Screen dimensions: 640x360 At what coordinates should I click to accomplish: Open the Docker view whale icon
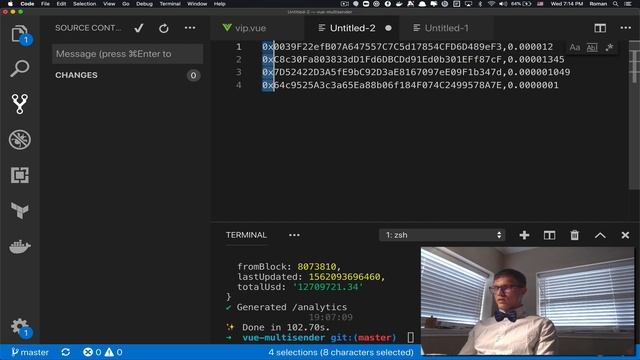tap(19, 246)
